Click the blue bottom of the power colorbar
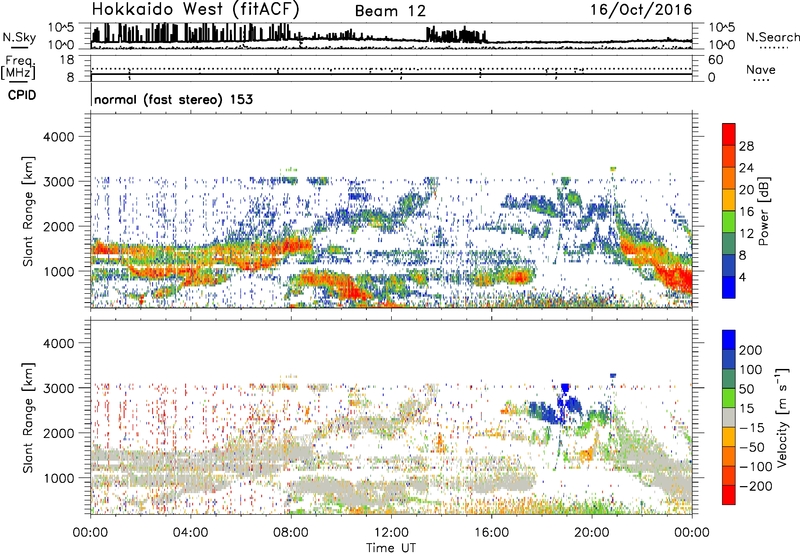The height and width of the screenshot is (554, 800). pos(729,287)
